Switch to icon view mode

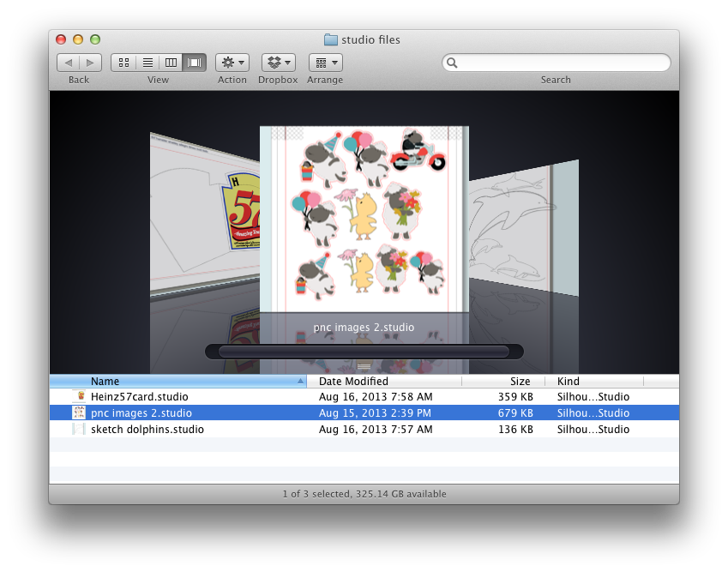pos(123,62)
